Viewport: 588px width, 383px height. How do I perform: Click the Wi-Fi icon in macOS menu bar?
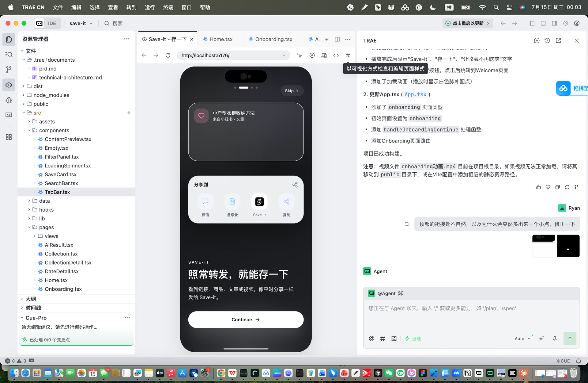pyautogui.click(x=482, y=7)
